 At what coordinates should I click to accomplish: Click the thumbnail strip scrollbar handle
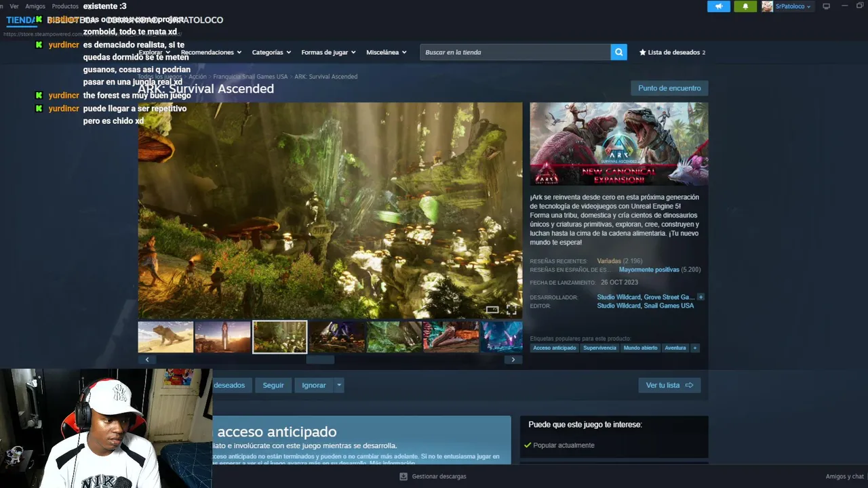(320, 360)
